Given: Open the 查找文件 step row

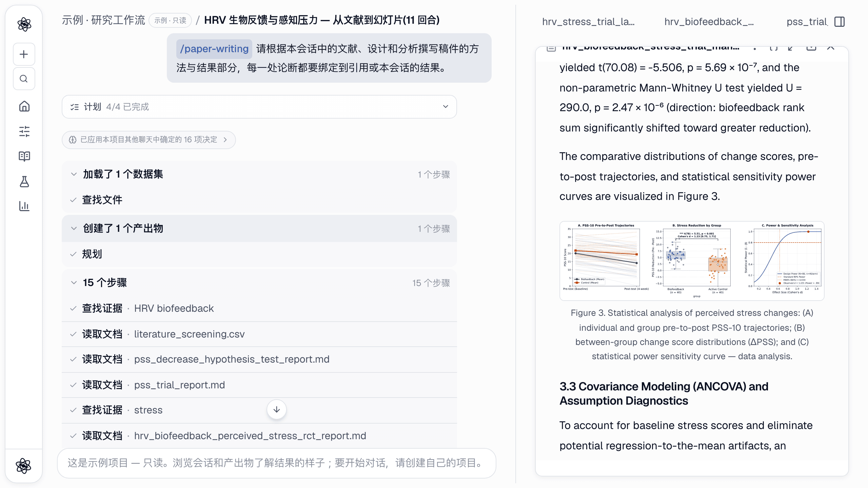Looking at the screenshot, I should pos(259,200).
